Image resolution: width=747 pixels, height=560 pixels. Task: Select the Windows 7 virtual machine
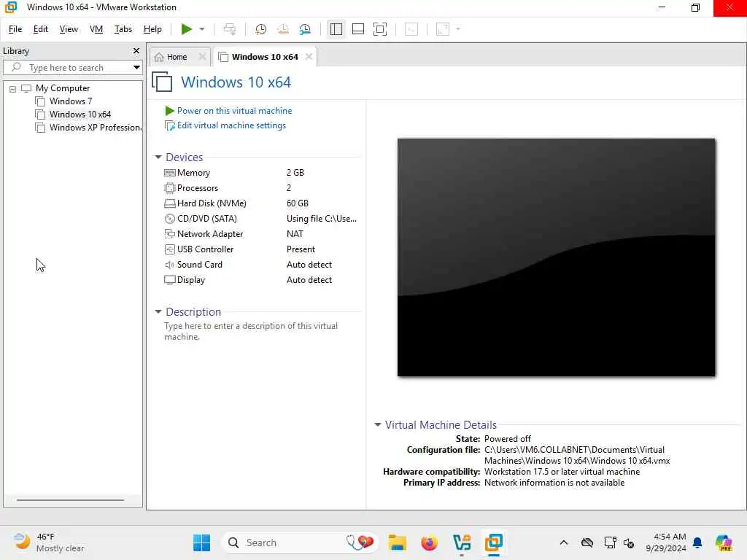click(x=71, y=101)
